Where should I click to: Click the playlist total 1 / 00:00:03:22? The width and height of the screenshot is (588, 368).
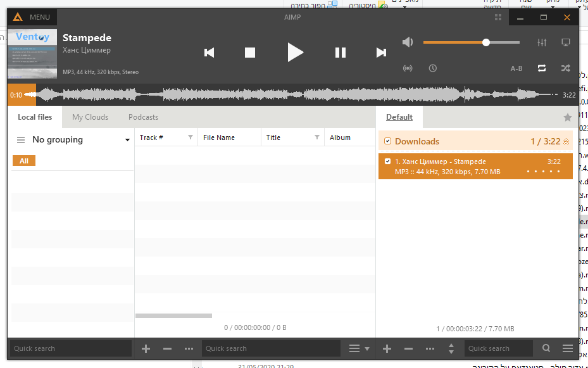pos(475,329)
